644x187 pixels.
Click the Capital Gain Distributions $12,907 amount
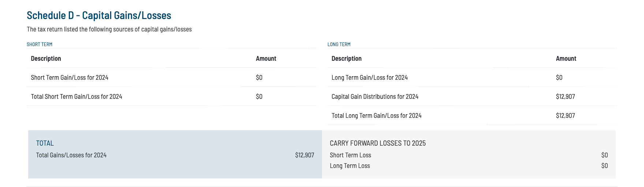coord(565,97)
